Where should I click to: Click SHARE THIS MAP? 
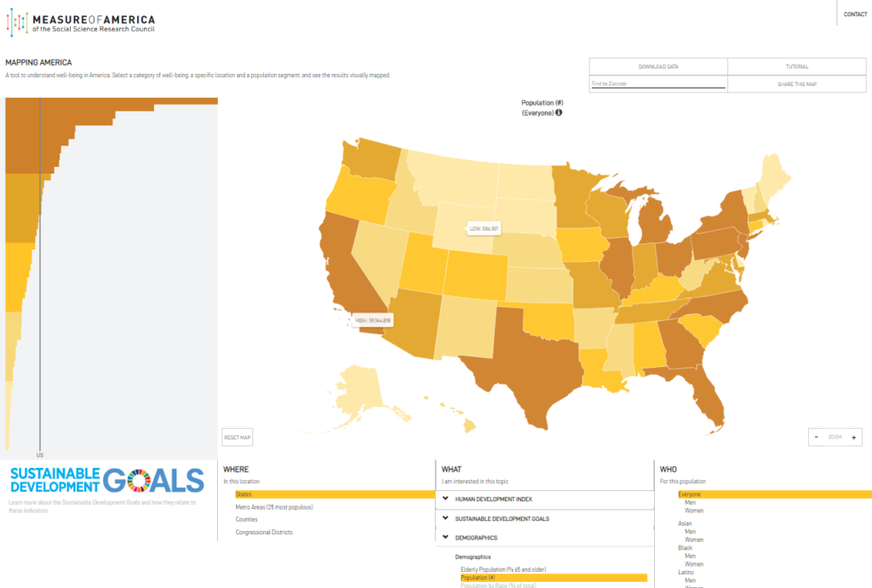pyautogui.click(x=796, y=83)
